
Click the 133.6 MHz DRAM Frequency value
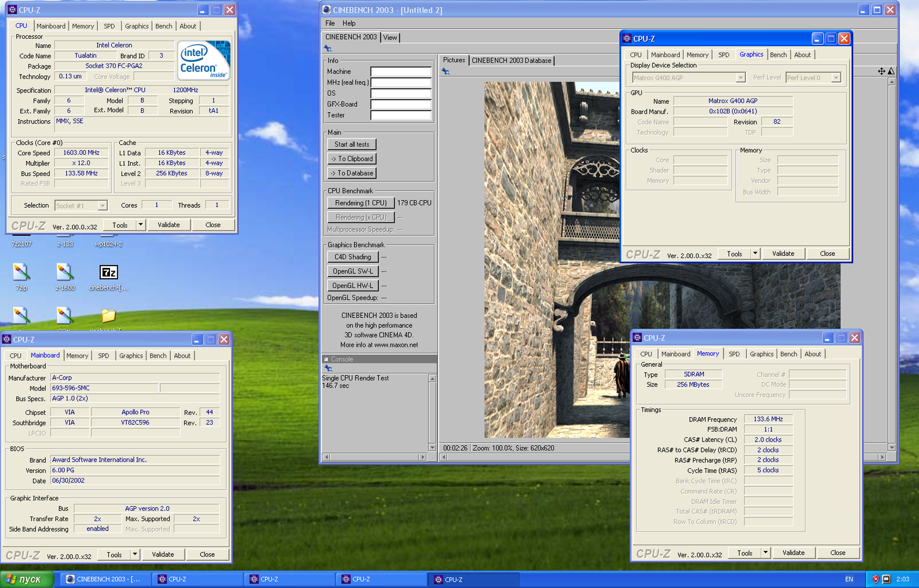(x=768, y=419)
